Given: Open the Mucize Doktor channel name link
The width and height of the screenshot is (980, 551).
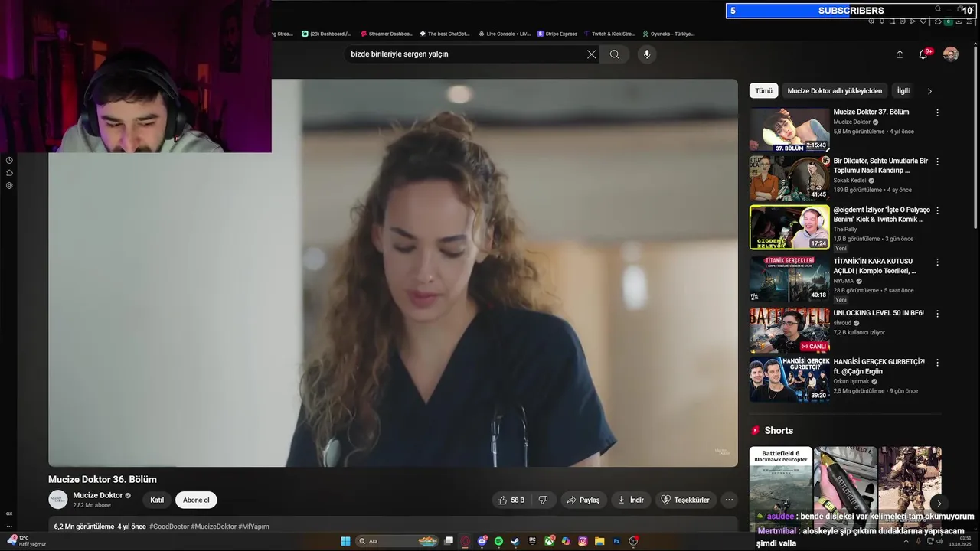Looking at the screenshot, I should pyautogui.click(x=97, y=495).
